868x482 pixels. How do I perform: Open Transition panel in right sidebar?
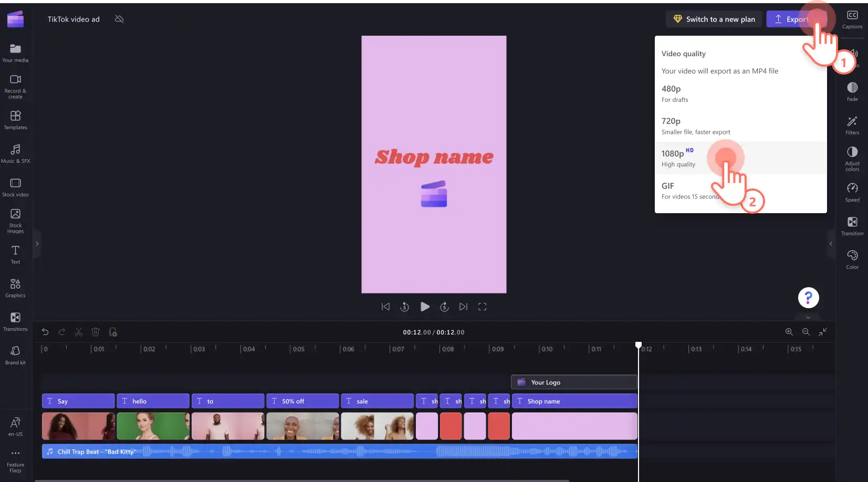coord(852,226)
